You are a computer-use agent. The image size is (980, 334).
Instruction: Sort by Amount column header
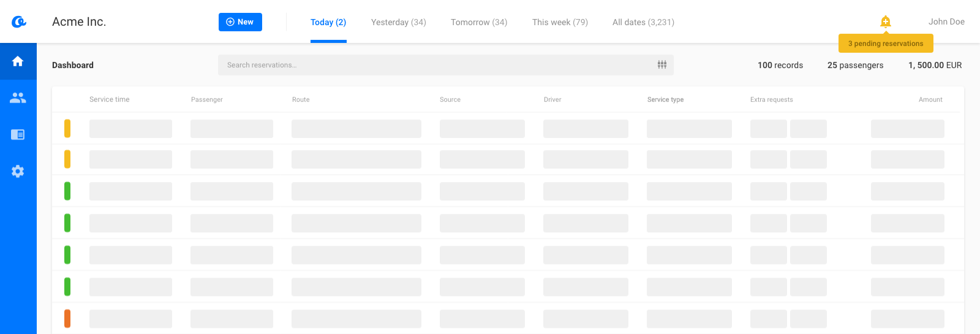(x=930, y=99)
